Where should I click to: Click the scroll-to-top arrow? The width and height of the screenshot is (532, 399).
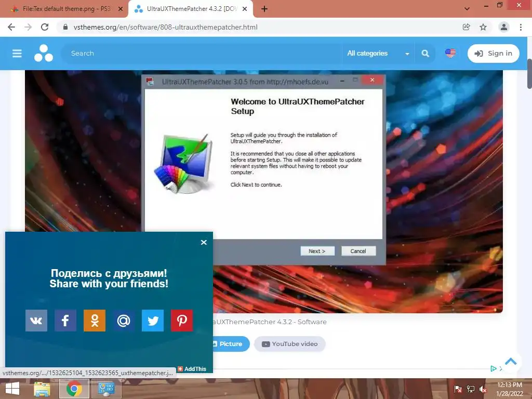point(511,361)
